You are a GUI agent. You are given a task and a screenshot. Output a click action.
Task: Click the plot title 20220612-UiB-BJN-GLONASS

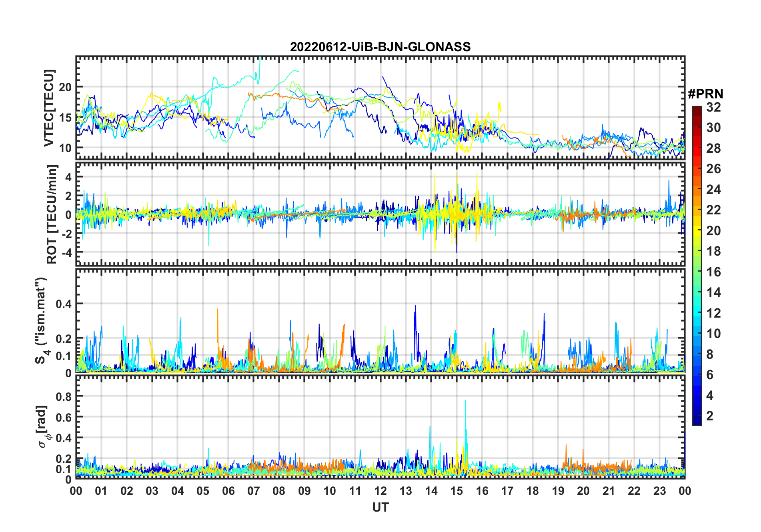(380, 47)
